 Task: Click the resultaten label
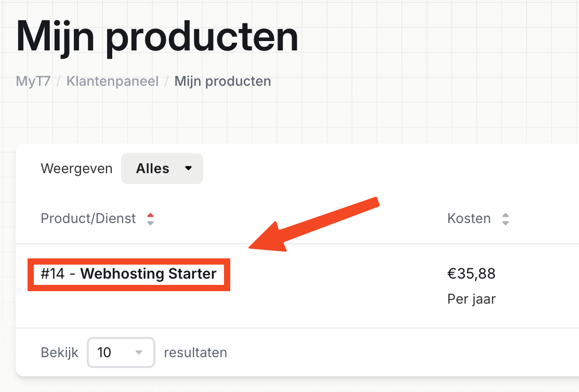195,352
